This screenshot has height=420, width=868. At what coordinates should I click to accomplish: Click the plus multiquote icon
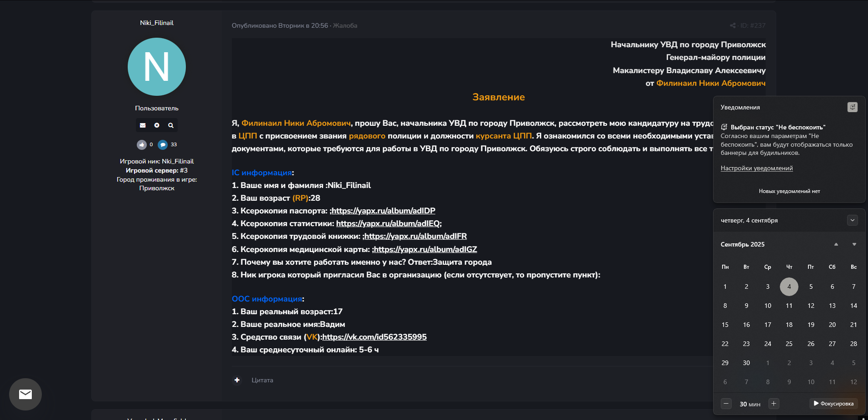tap(237, 380)
